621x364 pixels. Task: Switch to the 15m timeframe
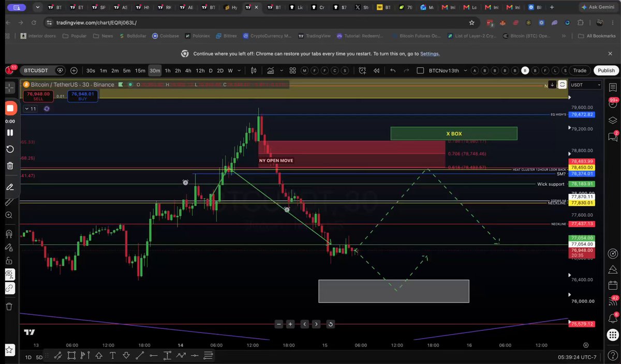coord(140,71)
